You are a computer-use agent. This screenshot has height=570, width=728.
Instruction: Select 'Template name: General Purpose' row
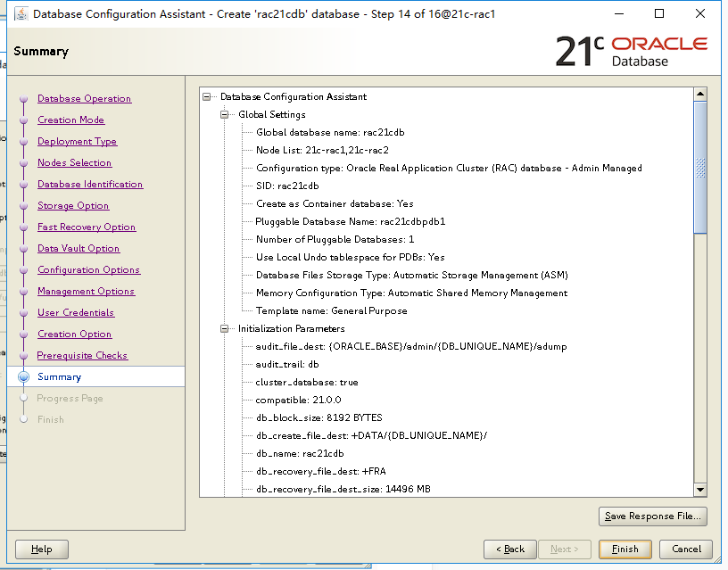tap(332, 311)
